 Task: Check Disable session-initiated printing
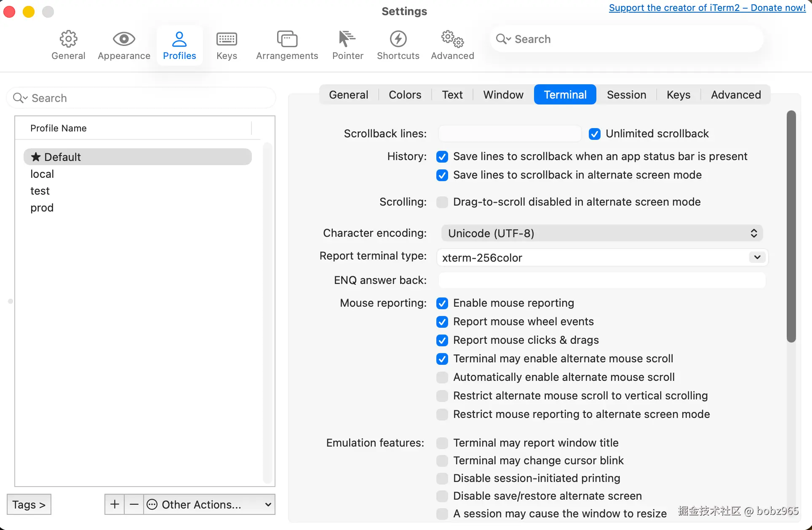pos(442,479)
